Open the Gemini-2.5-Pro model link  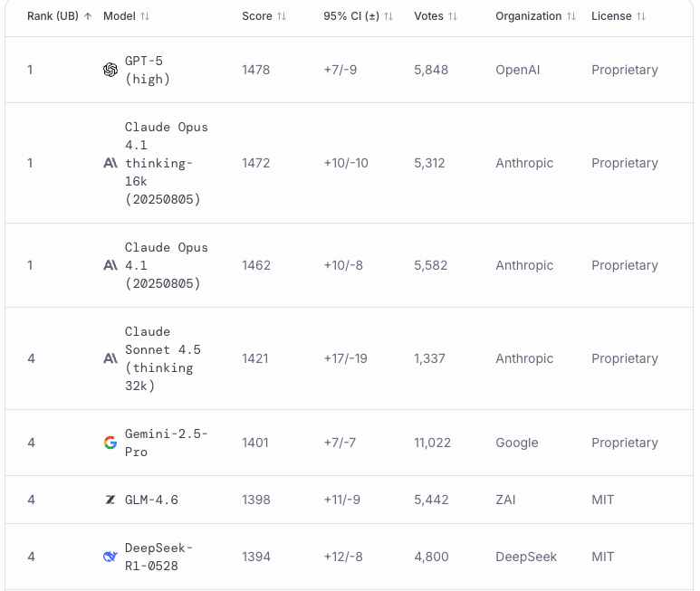coord(167,443)
